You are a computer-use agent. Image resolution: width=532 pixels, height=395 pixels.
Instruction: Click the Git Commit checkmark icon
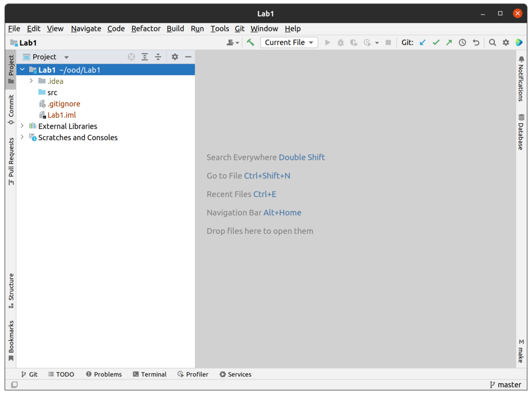[x=436, y=42]
